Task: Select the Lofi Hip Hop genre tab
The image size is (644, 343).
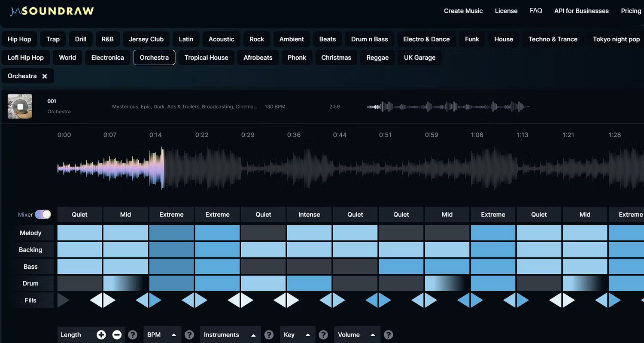Action: pos(25,57)
